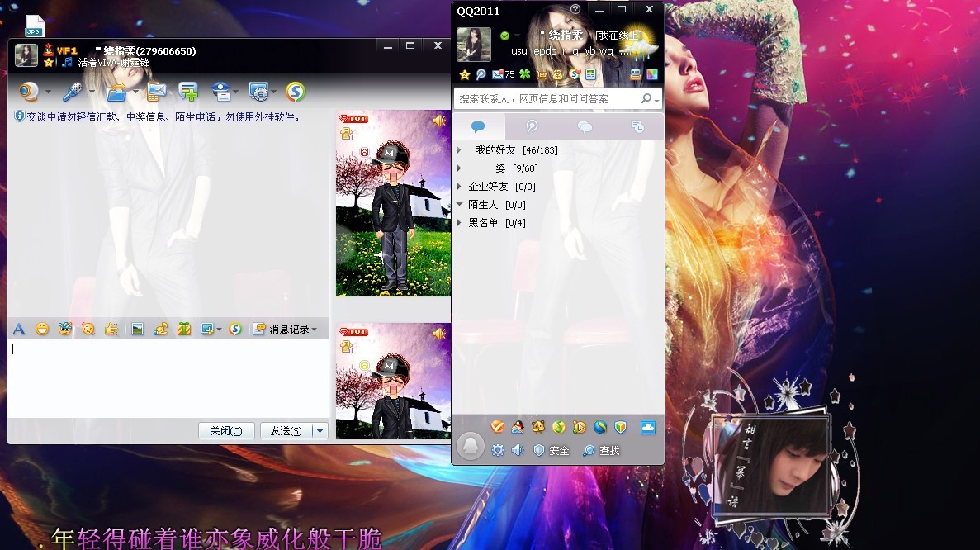The height and width of the screenshot is (550, 980).
Task: Switch to contacts tab with blue bubble
Action: [478, 127]
